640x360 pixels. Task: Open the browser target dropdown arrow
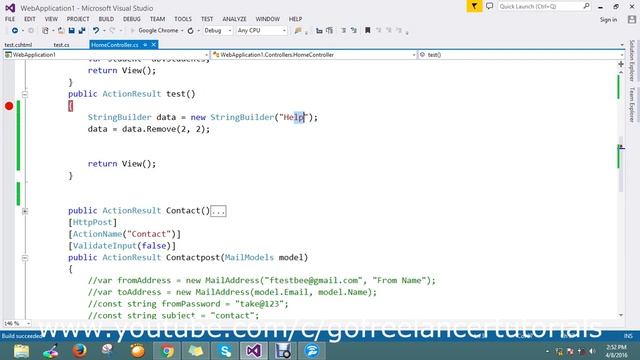[182, 31]
